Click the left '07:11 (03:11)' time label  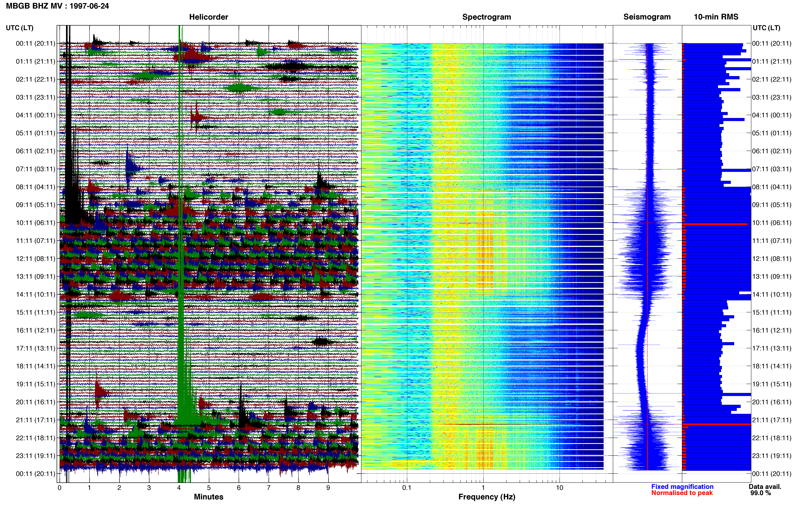point(36,169)
